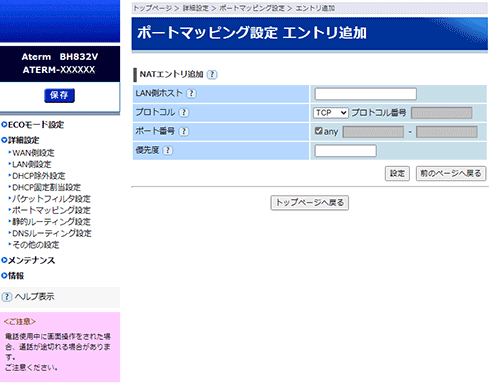Open 静的ルーティング設定 in sidebar
The image size is (500, 385).
tap(51, 222)
